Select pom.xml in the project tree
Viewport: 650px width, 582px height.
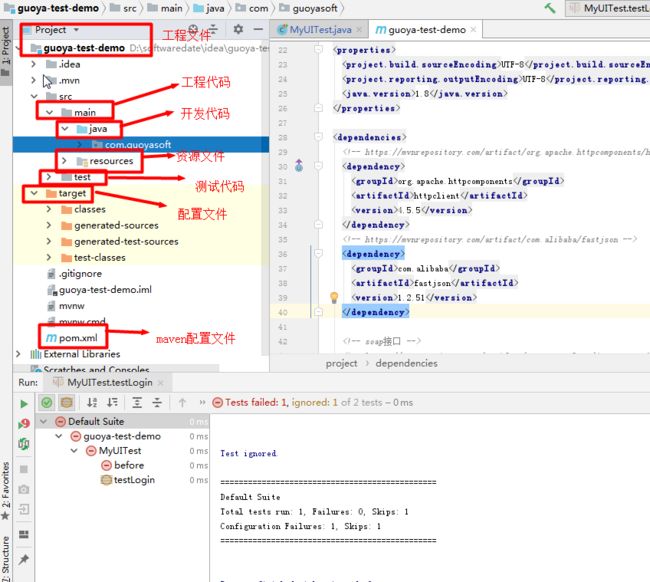[73, 338]
